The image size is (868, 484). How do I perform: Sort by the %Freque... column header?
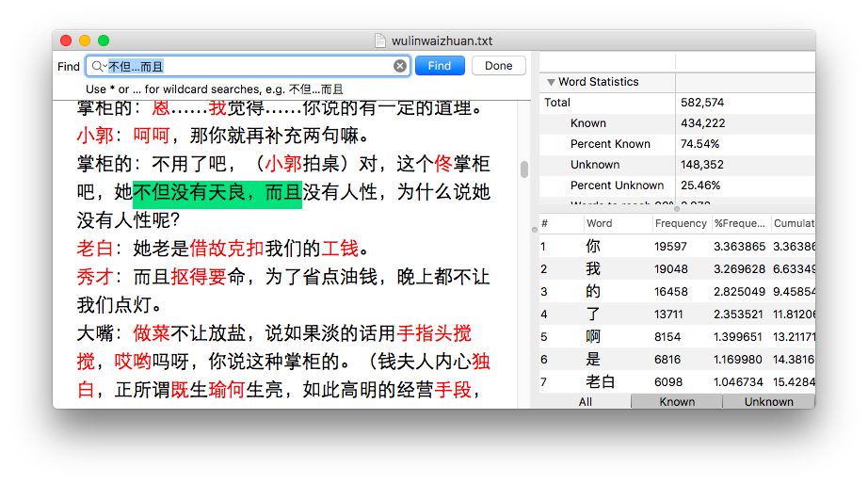[x=740, y=224]
